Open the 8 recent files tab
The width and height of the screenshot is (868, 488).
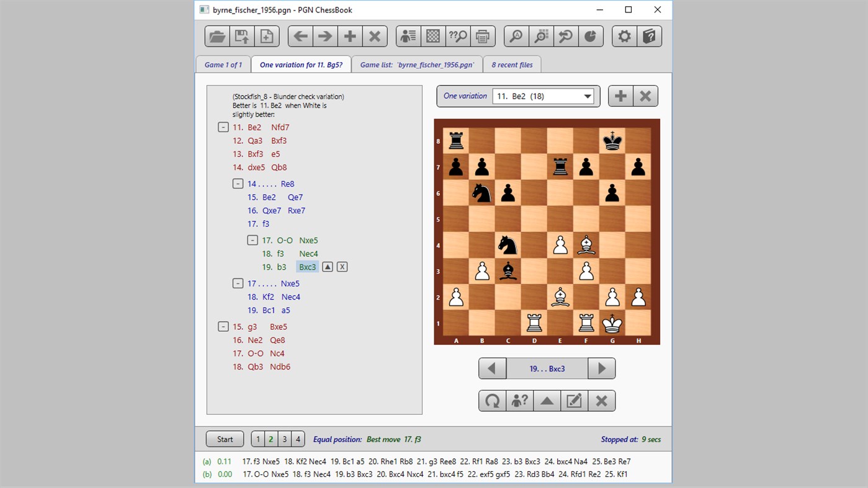[512, 64]
